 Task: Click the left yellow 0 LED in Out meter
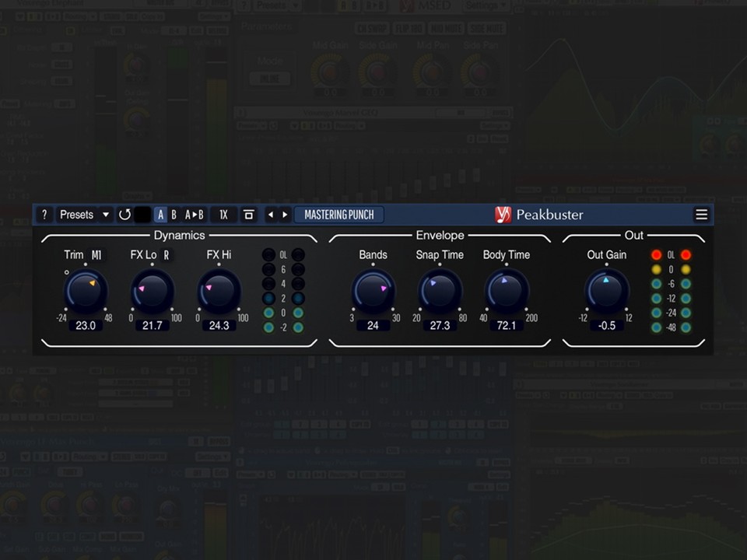[657, 270]
